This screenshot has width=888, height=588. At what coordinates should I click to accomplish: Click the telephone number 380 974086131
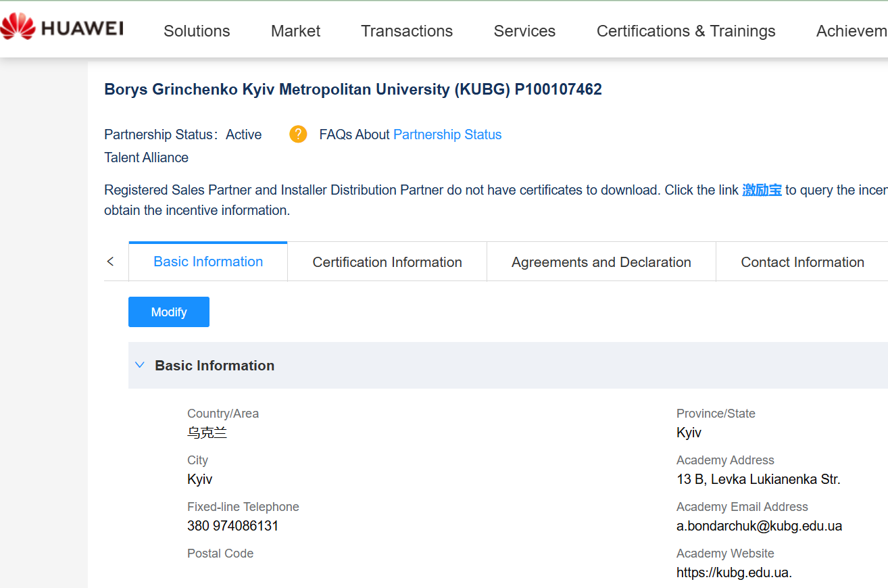point(232,526)
